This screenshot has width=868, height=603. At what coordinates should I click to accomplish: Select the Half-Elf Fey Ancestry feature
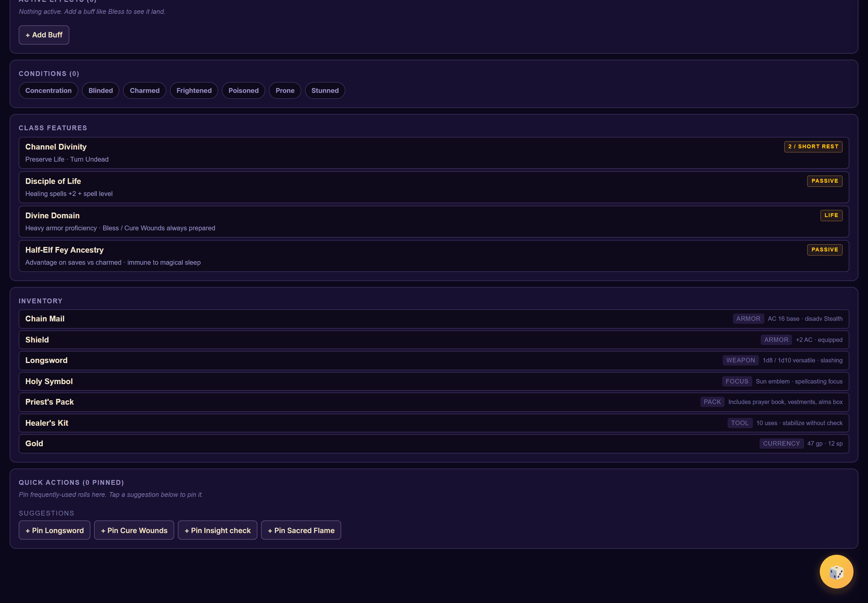pos(434,256)
